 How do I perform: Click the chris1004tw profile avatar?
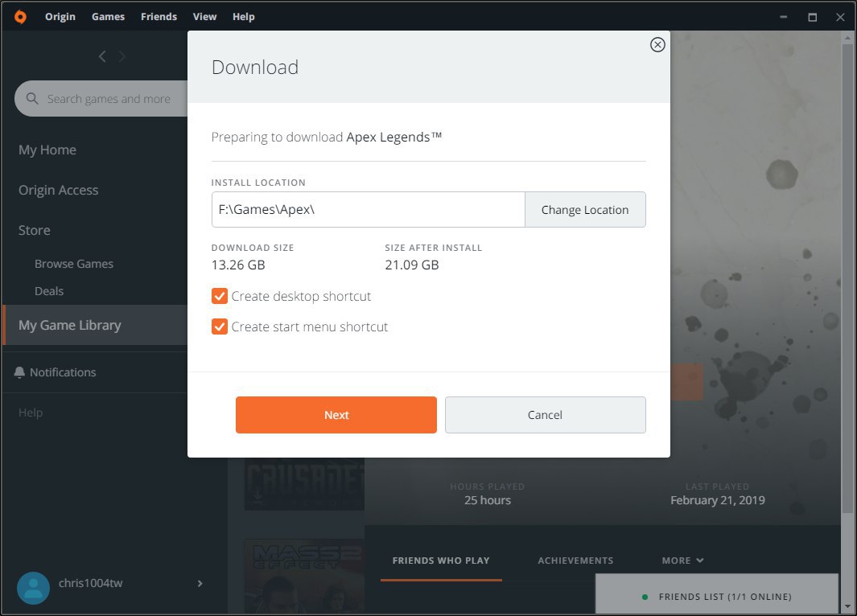point(33,588)
